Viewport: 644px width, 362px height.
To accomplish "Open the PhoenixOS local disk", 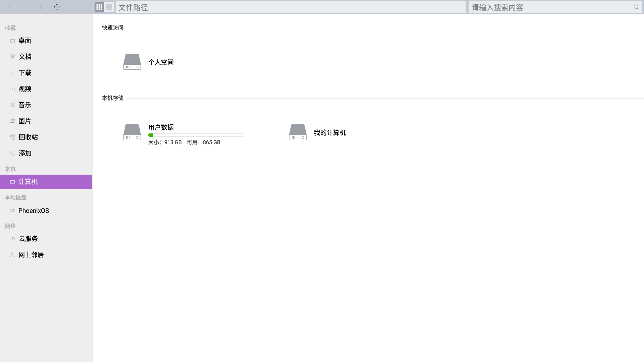I will tap(46, 210).
